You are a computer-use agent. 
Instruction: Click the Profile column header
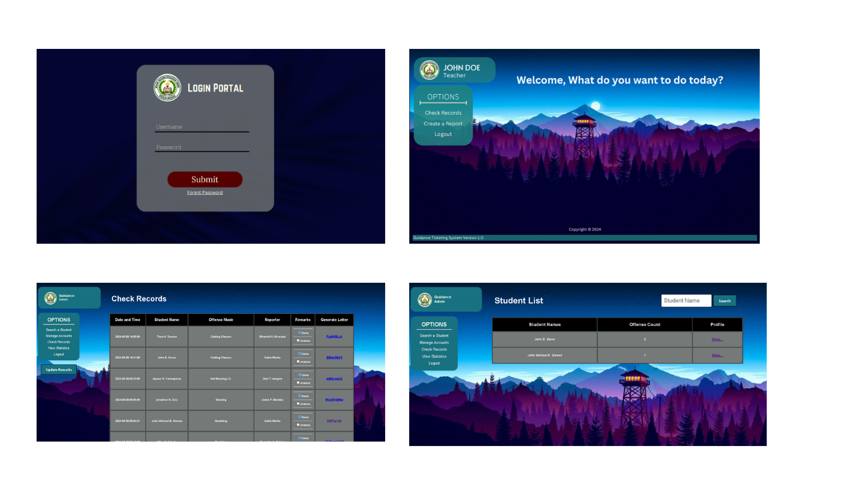pyautogui.click(x=717, y=325)
